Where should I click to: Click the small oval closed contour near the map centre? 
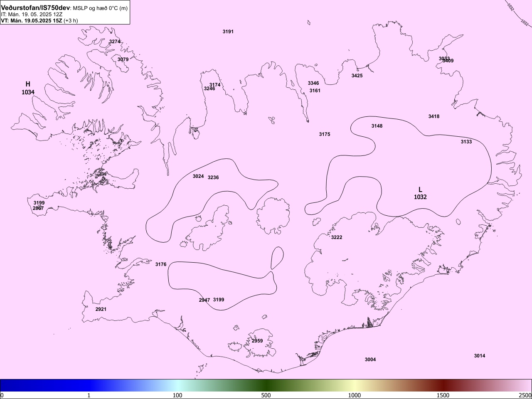[x=277, y=258]
